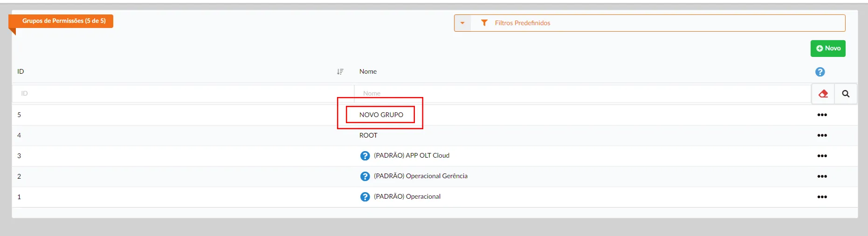Click the Nome filter input field
The image size is (868, 236).
click(583, 94)
